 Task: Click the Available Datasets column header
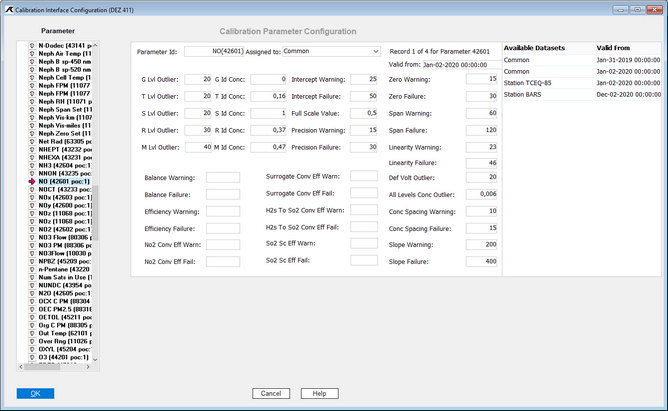click(534, 48)
